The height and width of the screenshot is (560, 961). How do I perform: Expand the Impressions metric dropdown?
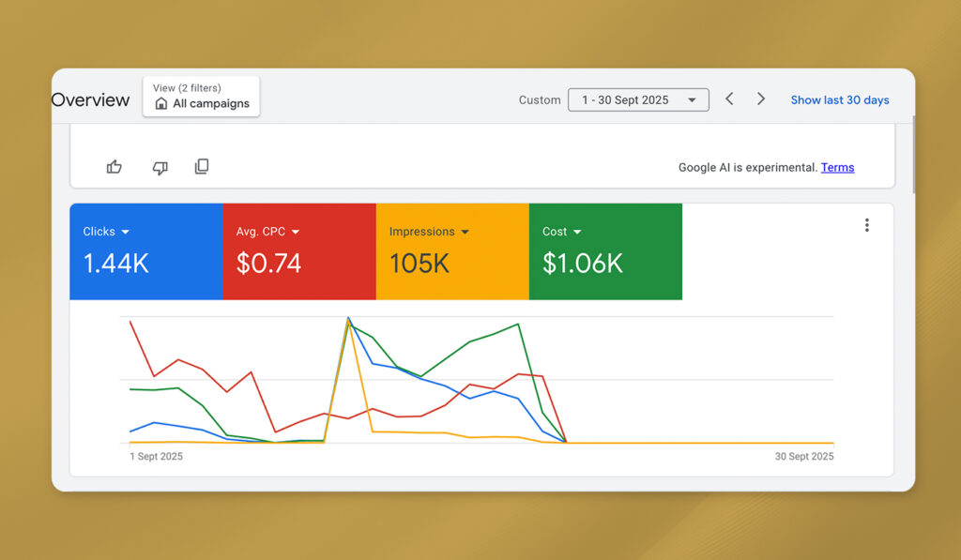click(465, 232)
